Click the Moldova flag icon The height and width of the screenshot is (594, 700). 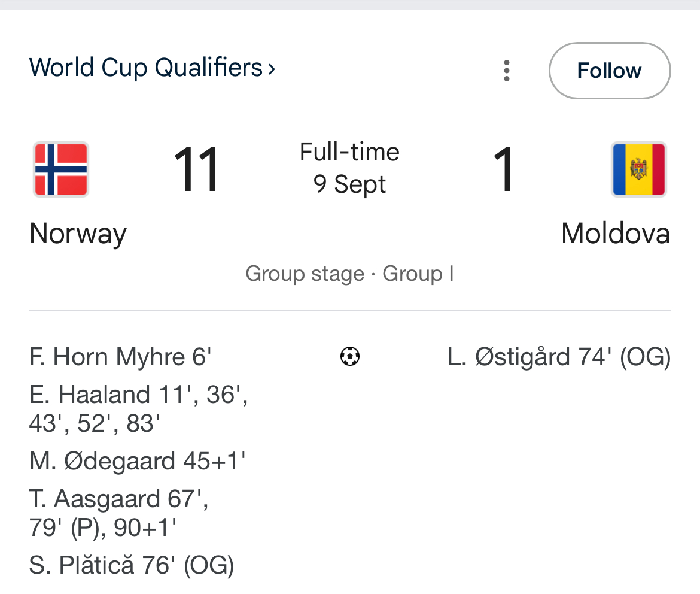pyautogui.click(x=638, y=169)
